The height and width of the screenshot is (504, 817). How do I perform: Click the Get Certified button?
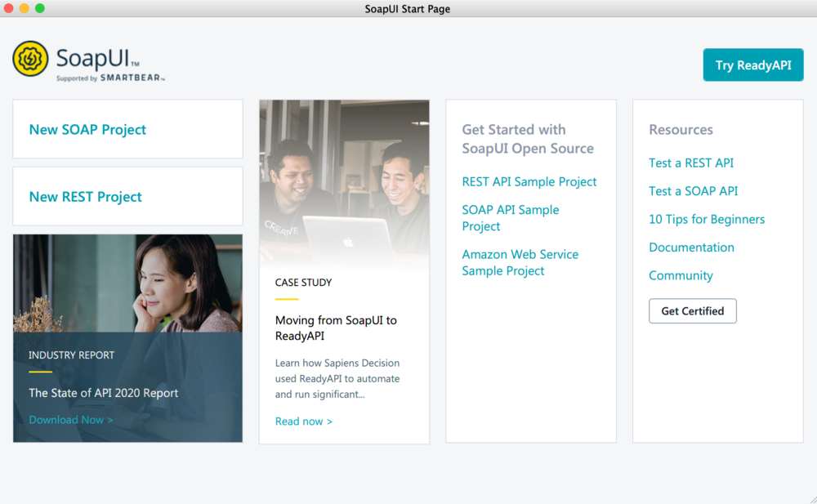[692, 311]
